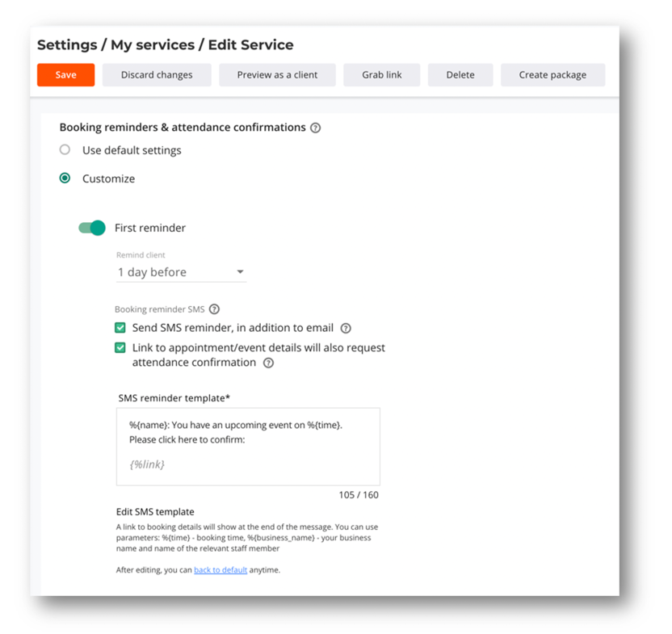Open the help icon after attendance confirmation text
The height and width of the screenshot is (634, 672).
click(x=269, y=363)
